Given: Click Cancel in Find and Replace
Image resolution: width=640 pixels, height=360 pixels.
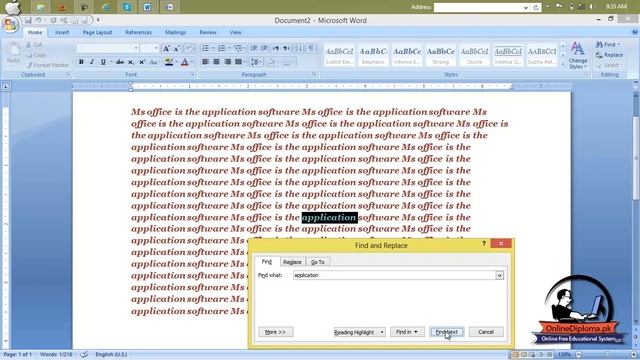Looking at the screenshot, I should point(486,332).
